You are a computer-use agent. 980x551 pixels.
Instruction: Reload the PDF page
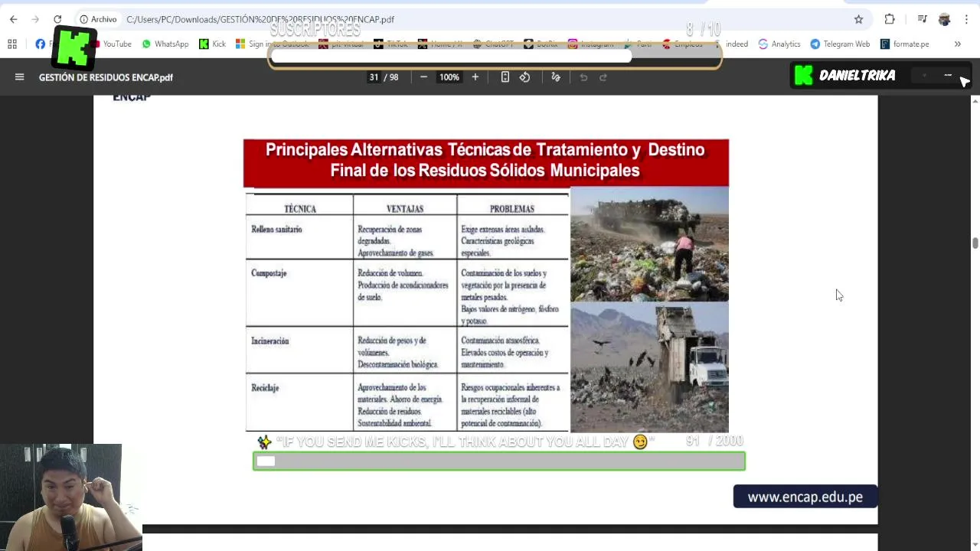click(x=57, y=19)
